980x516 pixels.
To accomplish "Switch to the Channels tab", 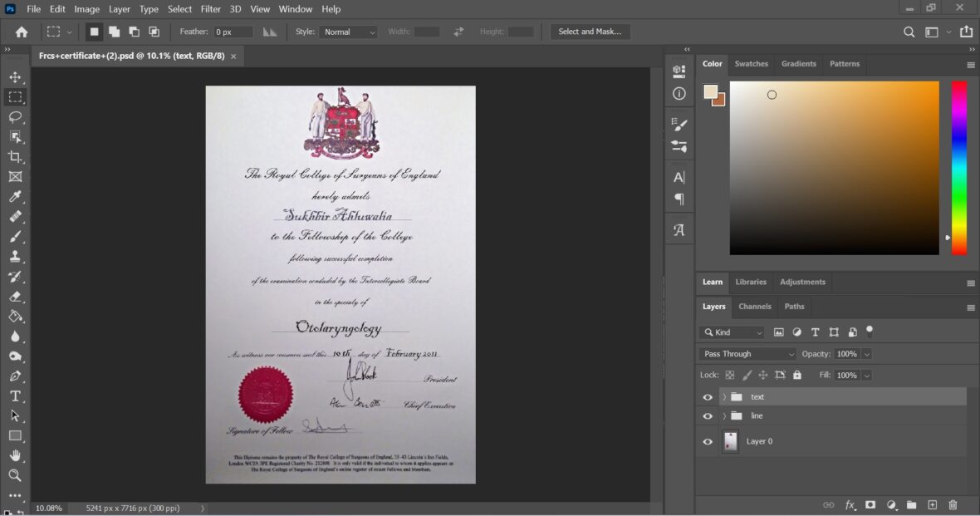I will click(x=754, y=307).
